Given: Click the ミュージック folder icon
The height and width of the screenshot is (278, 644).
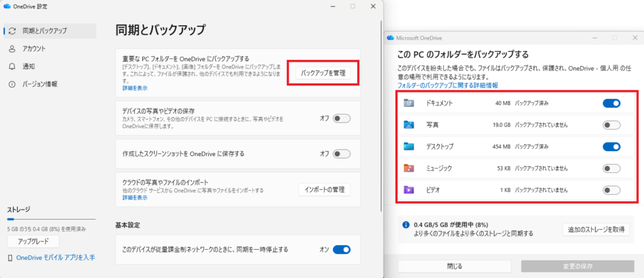Looking at the screenshot, I should [x=409, y=168].
